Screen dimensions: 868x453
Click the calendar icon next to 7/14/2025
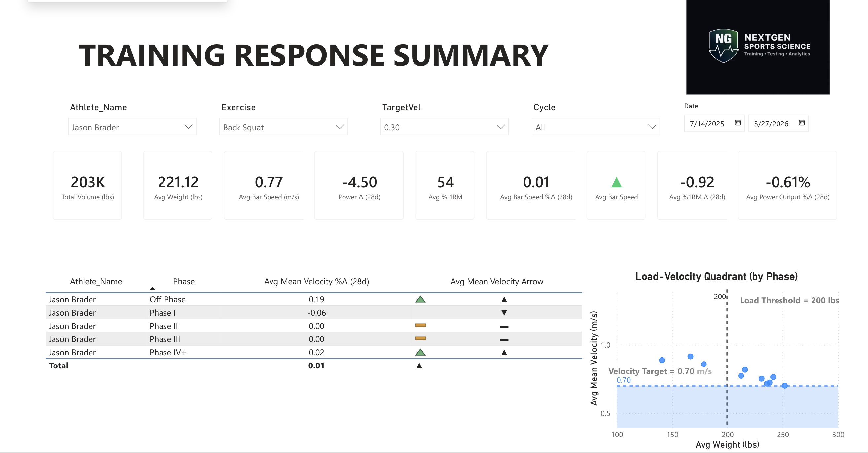(x=737, y=124)
